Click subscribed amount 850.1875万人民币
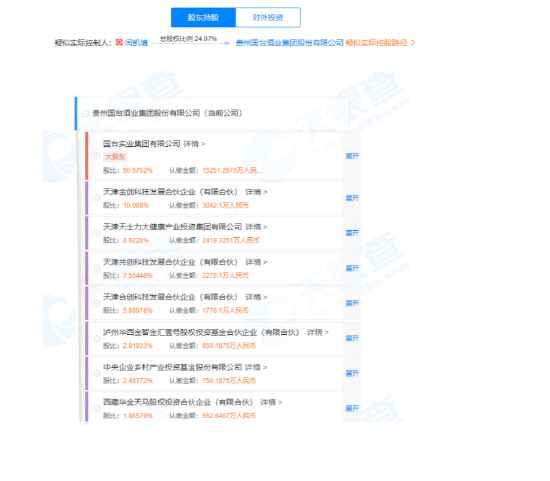Viewport: 550px width, 481px height. point(229,346)
